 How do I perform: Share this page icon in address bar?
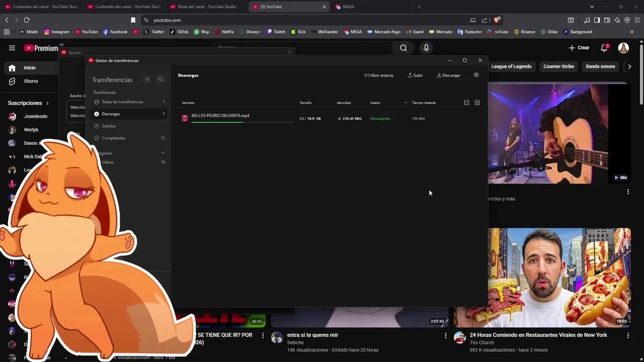pos(484,20)
